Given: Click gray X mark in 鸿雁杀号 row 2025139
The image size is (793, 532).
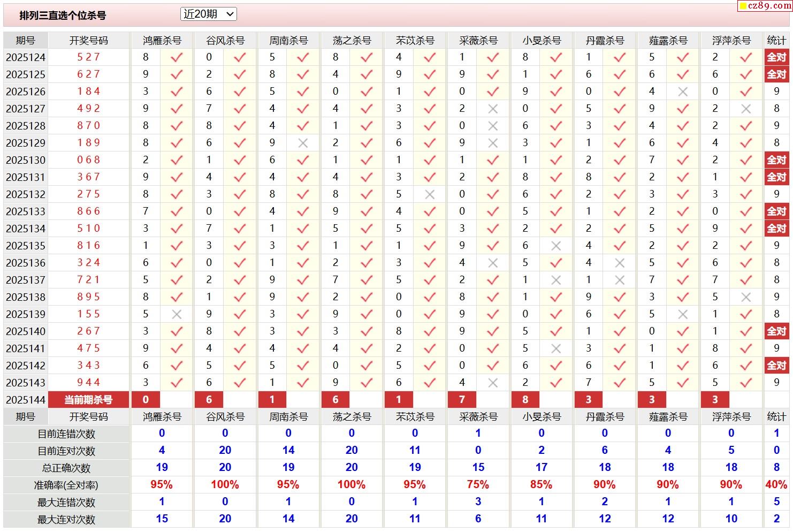Looking at the screenshot, I should [x=177, y=314].
